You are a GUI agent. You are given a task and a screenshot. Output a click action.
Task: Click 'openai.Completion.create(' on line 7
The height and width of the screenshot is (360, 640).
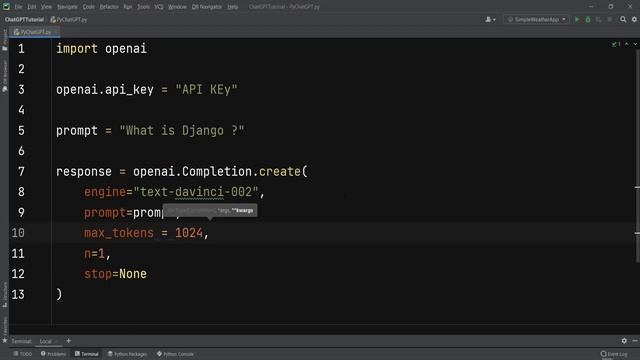pos(220,171)
